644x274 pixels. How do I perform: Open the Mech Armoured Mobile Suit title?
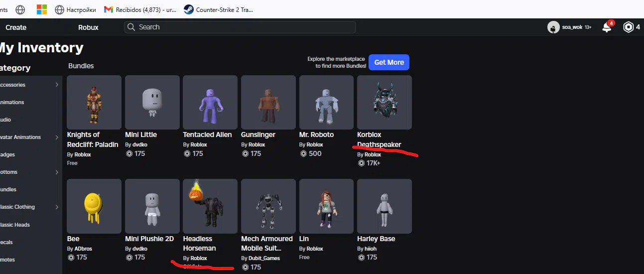(x=267, y=244)
